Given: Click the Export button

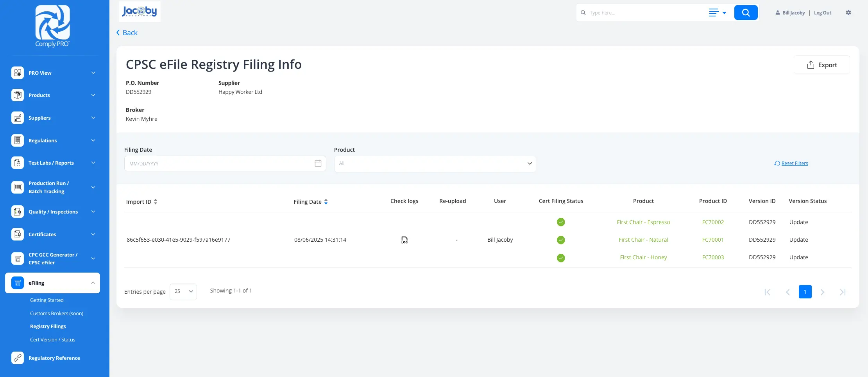Looking at the screenshot, I should (x=821, y=65).
